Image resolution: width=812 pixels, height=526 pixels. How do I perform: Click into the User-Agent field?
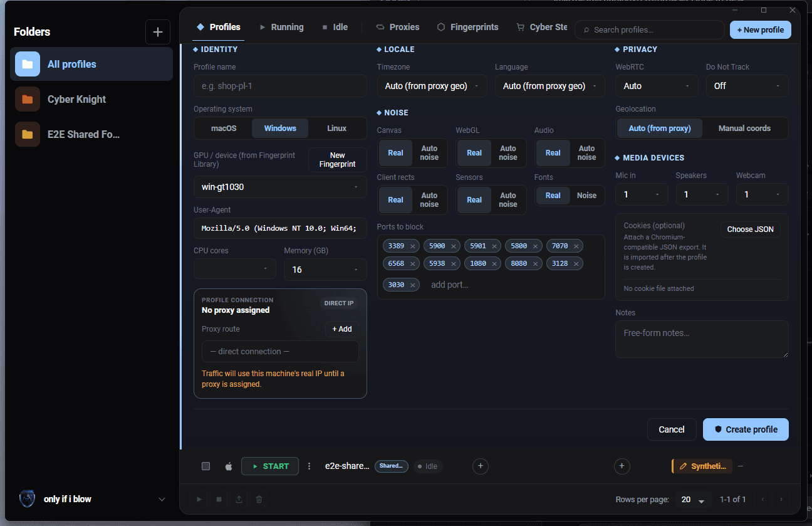click(280, 228)
